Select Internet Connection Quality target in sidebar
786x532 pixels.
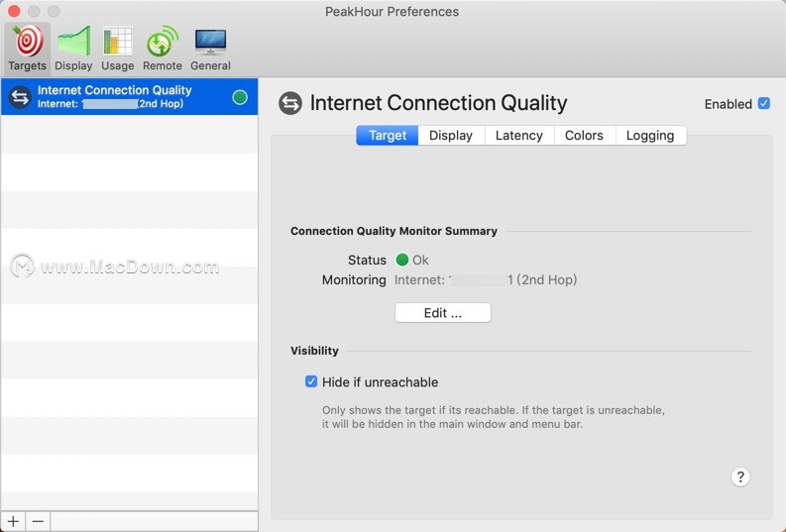click(129, 97)
